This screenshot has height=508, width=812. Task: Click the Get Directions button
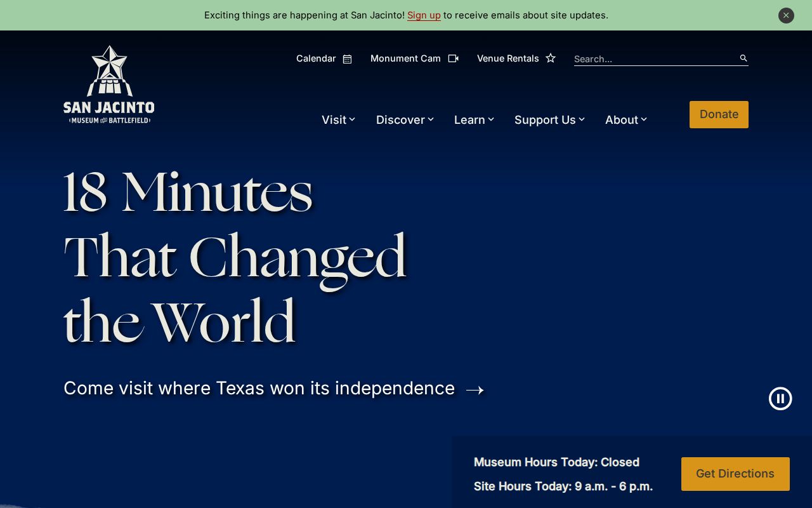pyautogui.click(x=735, y=474)
